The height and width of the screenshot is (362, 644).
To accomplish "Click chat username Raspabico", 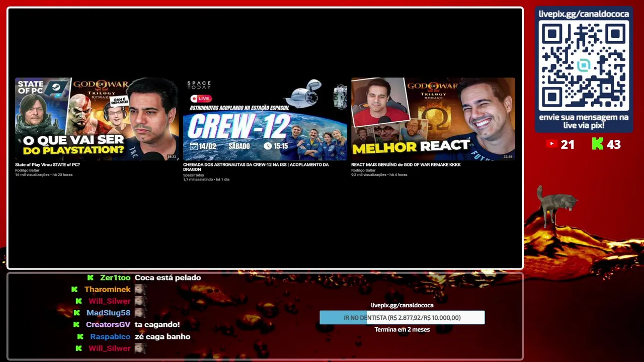I will 110,337.
